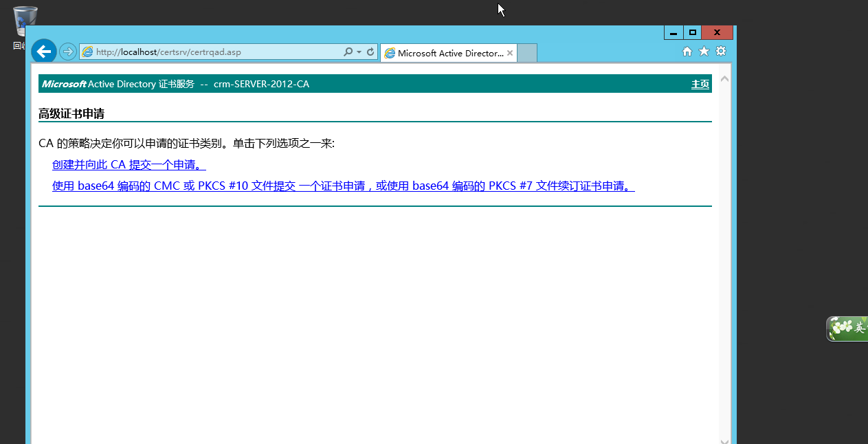The width and height of the screenshot is (868, 444).
Task: Click the search magnifier in address bar
Action: [348, 52]
